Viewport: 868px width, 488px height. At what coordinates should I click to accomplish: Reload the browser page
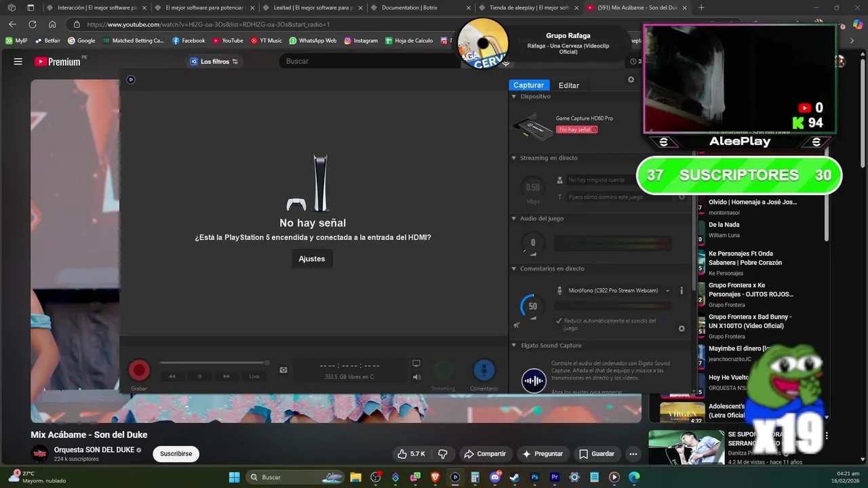point(32,24)
